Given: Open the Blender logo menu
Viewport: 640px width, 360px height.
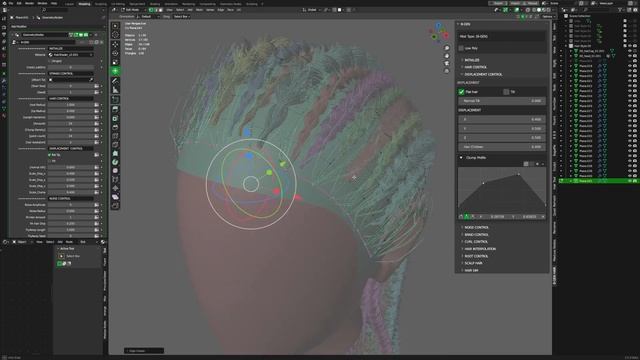Looking at the screenshot, I should pyautogui.click(x=4, y=3).
